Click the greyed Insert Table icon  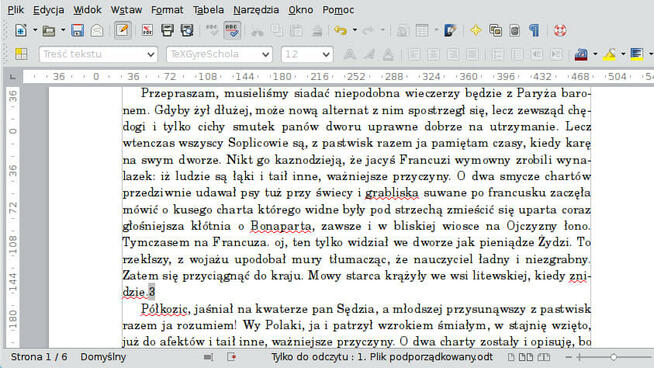click(422, 30)
